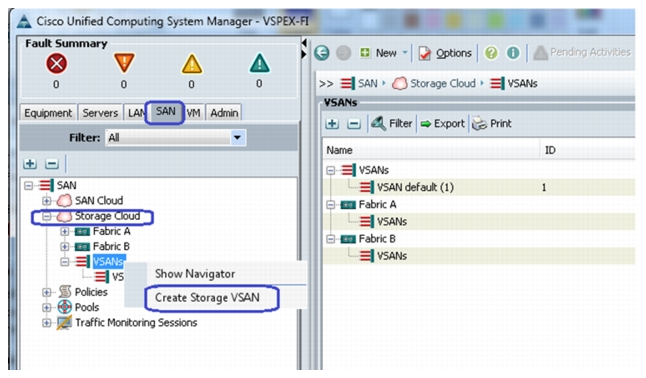This screenshot has width=646, height=378.
Task: Switch to the VM tab
Action: pyautogui.click(x=193, y=113)
